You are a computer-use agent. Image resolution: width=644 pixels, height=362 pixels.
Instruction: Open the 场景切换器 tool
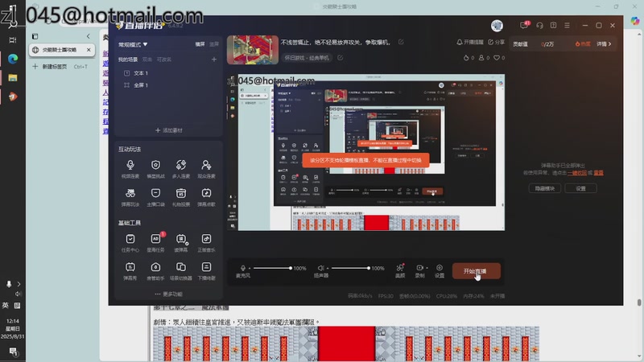click(180, 271)
